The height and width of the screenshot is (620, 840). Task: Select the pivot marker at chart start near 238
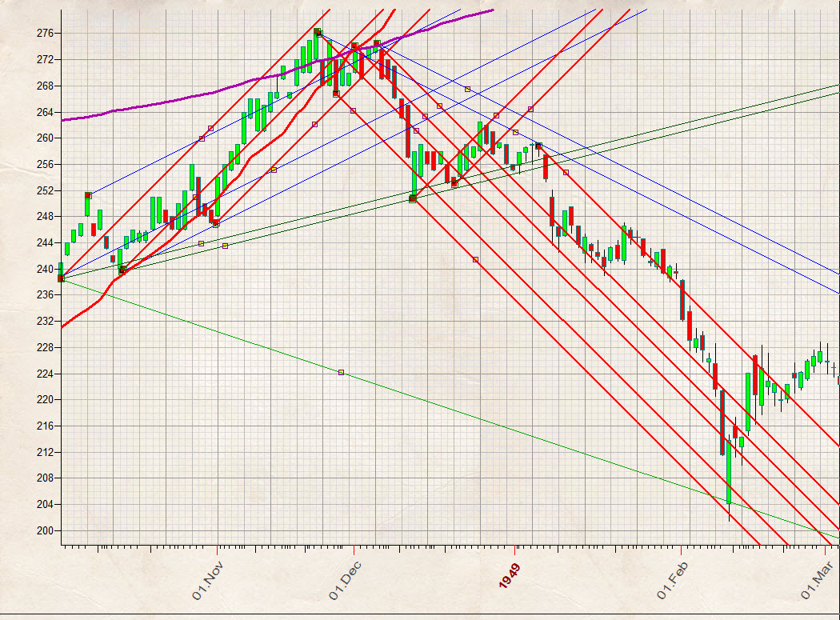point(62,278)
